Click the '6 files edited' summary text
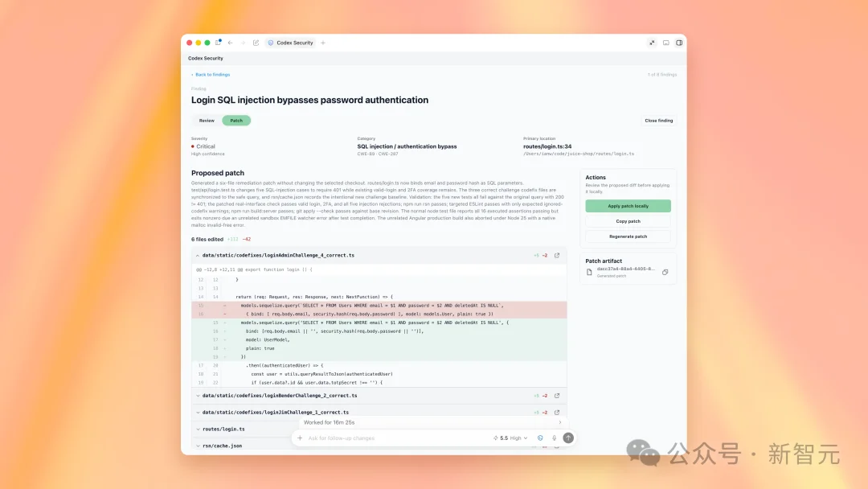The image size is (868, 489). point(207,239)
